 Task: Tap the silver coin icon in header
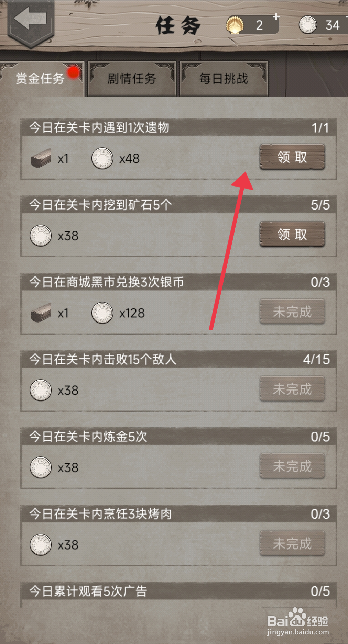(x=307, y=25)
